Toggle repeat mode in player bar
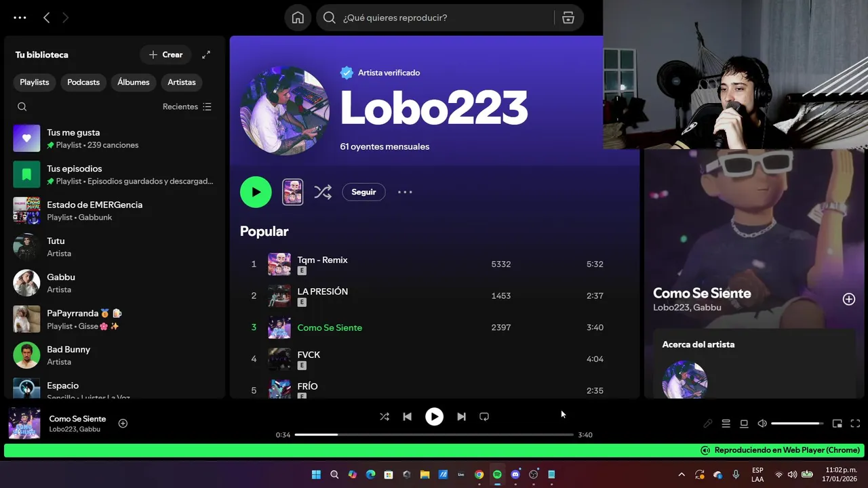 coord(484,416)
